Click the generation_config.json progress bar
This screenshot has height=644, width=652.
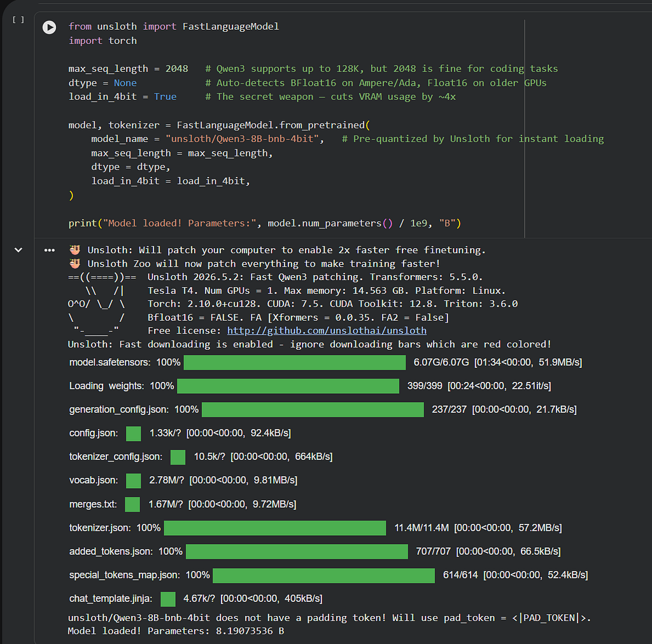point(313,410)
